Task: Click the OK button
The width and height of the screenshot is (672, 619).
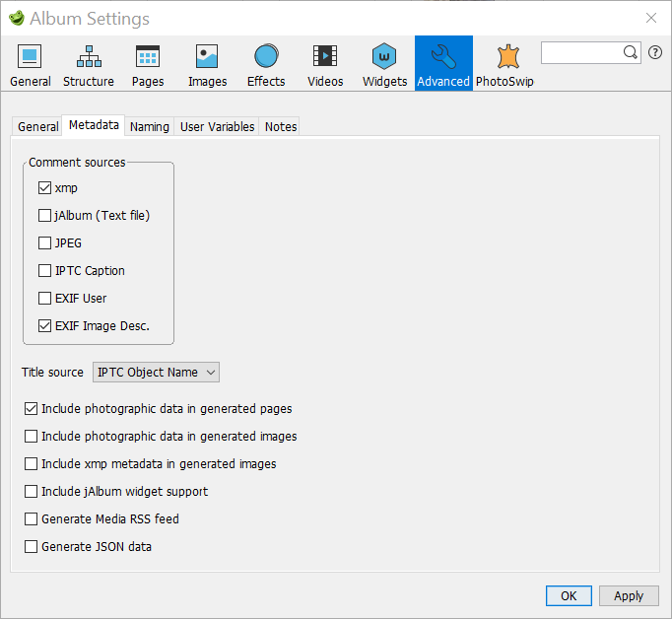Action: (x=569, y=595)
